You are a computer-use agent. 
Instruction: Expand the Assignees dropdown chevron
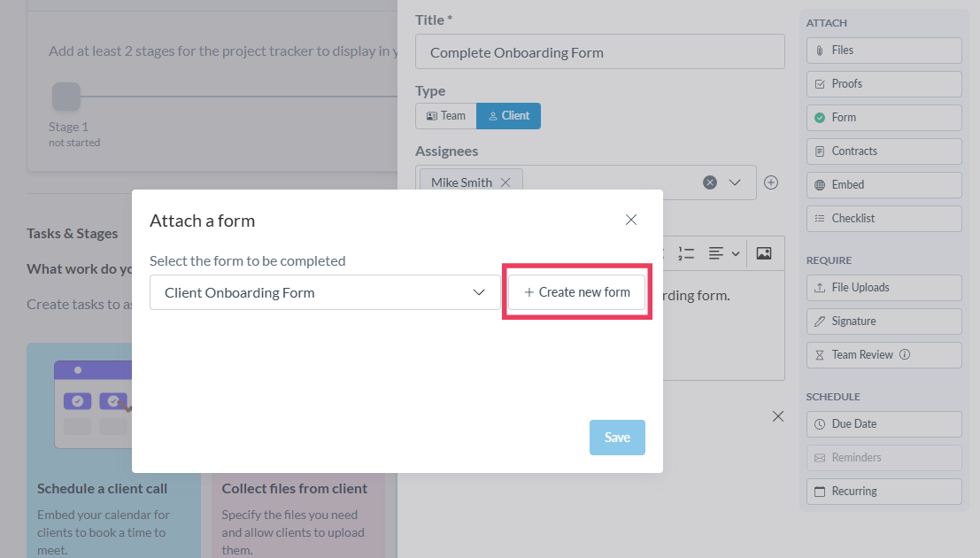click(735, 182)
